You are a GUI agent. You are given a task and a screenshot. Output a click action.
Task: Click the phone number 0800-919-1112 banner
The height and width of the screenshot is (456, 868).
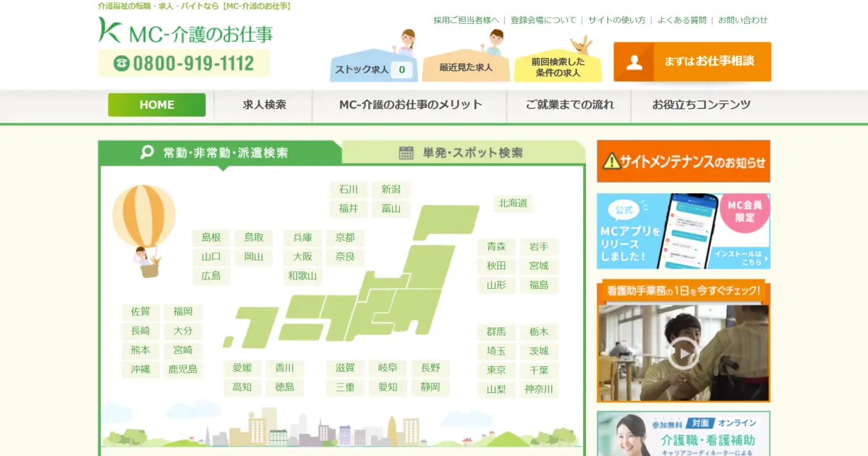click(184, 64)
